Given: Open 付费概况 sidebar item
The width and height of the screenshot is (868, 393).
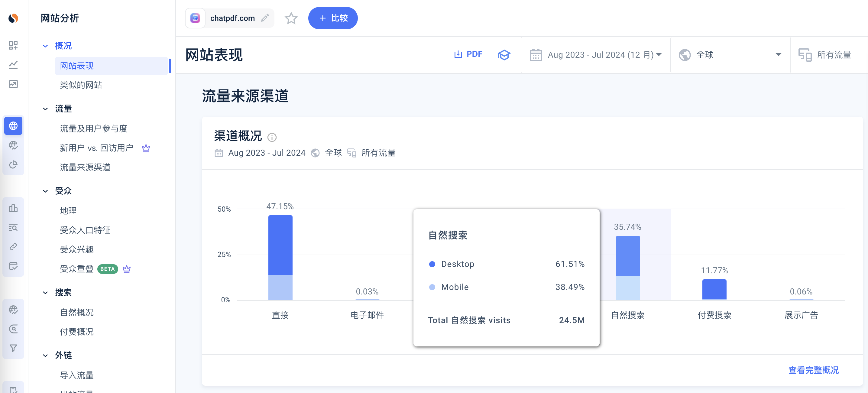Looking at the screenshot, I should [77, 332].
